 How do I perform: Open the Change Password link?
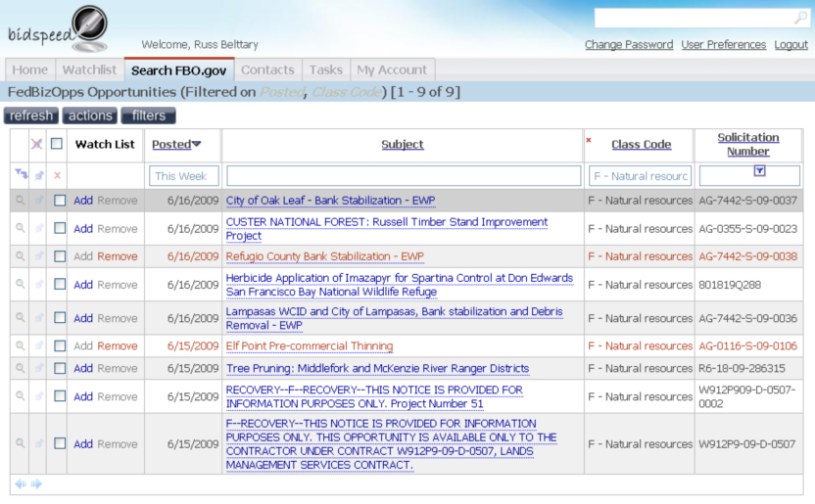coord(629,45)
